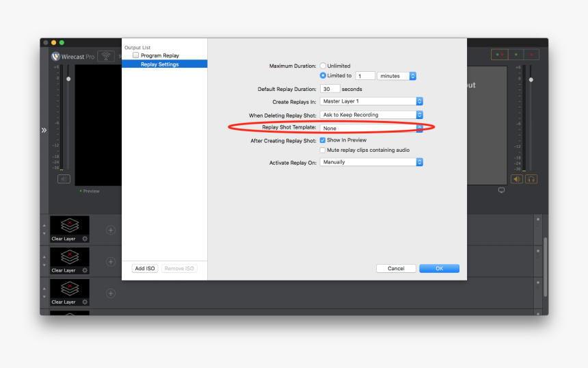The width and height of the screenshot is (588, 368).
Task: Open Replay Shot Template dropdown
Action: point(371,129)
